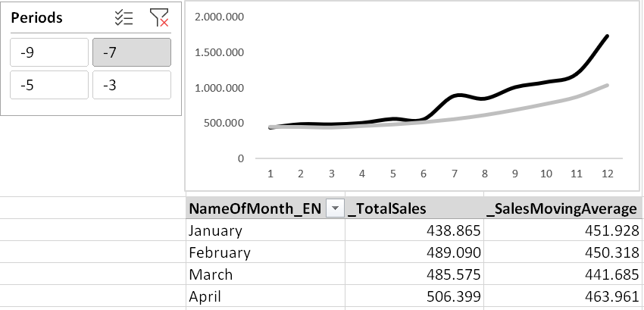This screenshot has width=644, height=310.
Task: Open the NameOfMonth_EN filter dropdown
Action: coord(335,209)
